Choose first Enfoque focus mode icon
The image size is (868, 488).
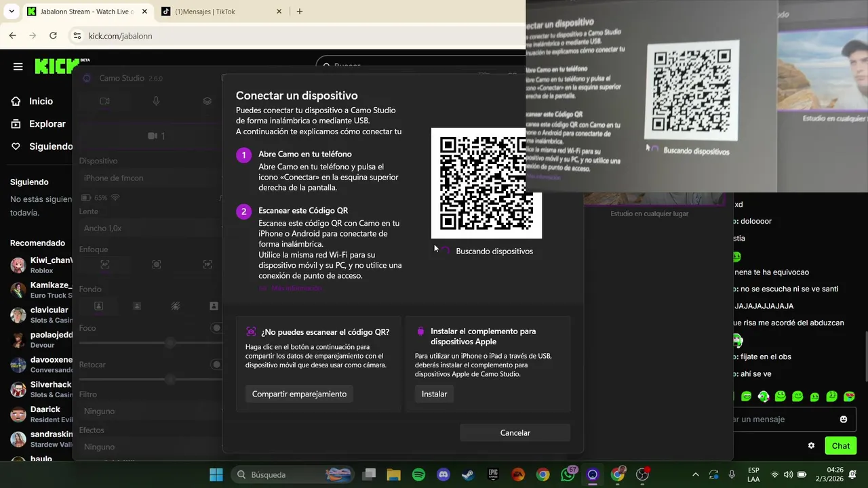[x=104, y=264]
